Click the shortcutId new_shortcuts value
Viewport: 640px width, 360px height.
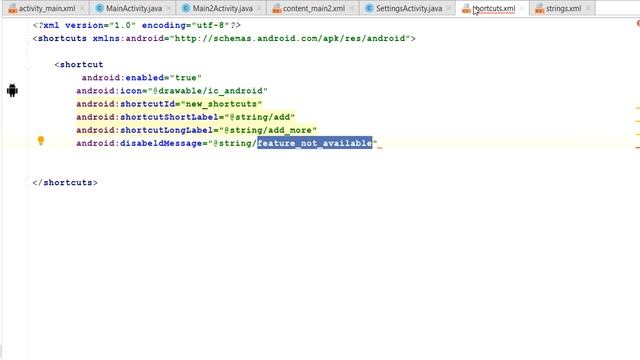click(x=221, y=104)
